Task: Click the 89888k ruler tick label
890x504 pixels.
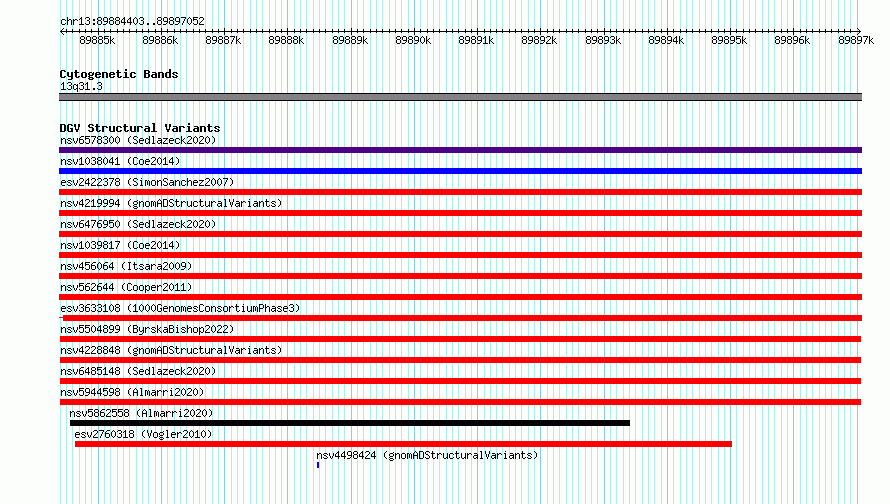Action: (286, 40)
